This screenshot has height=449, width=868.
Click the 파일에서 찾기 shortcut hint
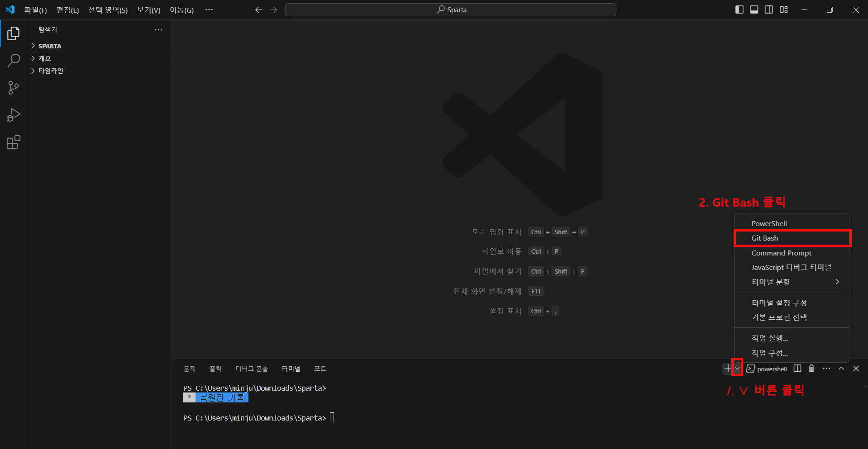497,271
